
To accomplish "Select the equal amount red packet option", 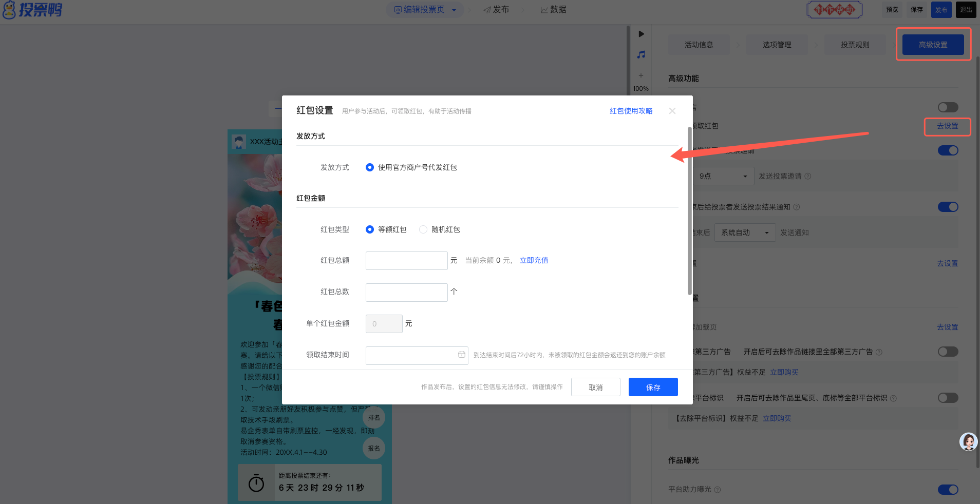I will tap(370, 229).
